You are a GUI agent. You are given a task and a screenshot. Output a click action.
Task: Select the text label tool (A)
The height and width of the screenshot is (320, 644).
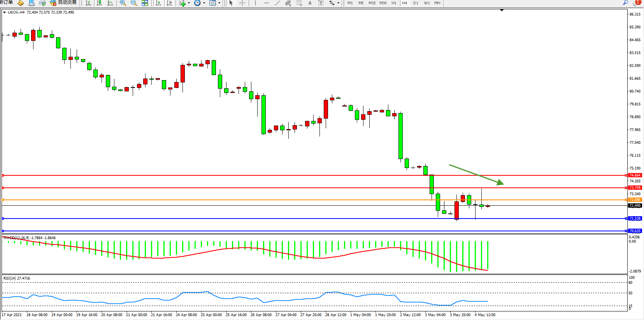[x=310, y=3]
